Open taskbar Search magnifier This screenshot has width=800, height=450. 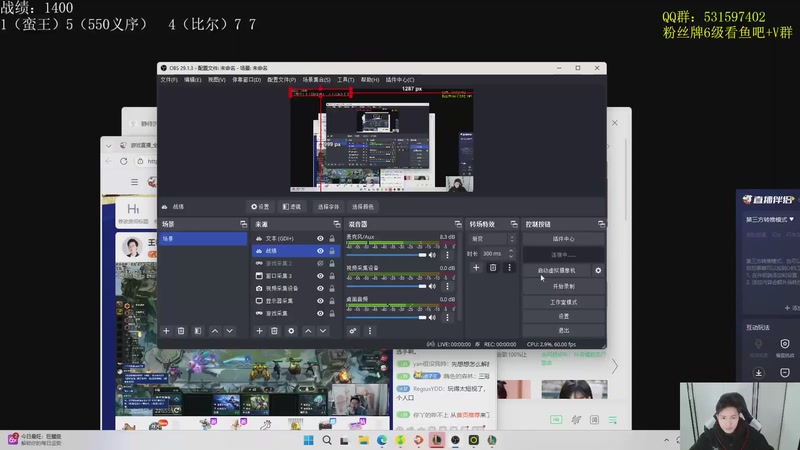(x=327, y=440)
